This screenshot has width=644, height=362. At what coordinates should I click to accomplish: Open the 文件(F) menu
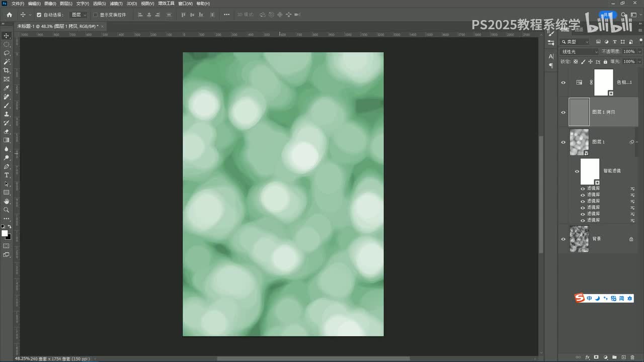coord(18,4)
